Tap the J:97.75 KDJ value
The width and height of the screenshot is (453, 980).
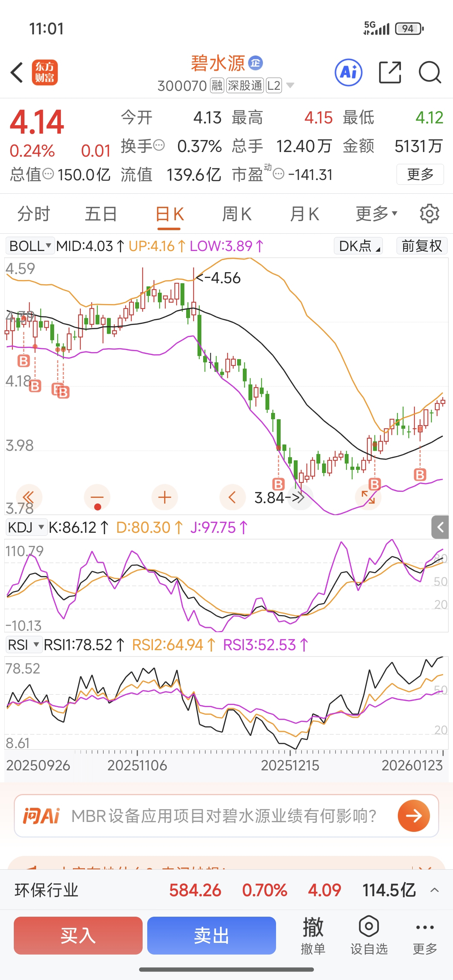pos(219,527)
